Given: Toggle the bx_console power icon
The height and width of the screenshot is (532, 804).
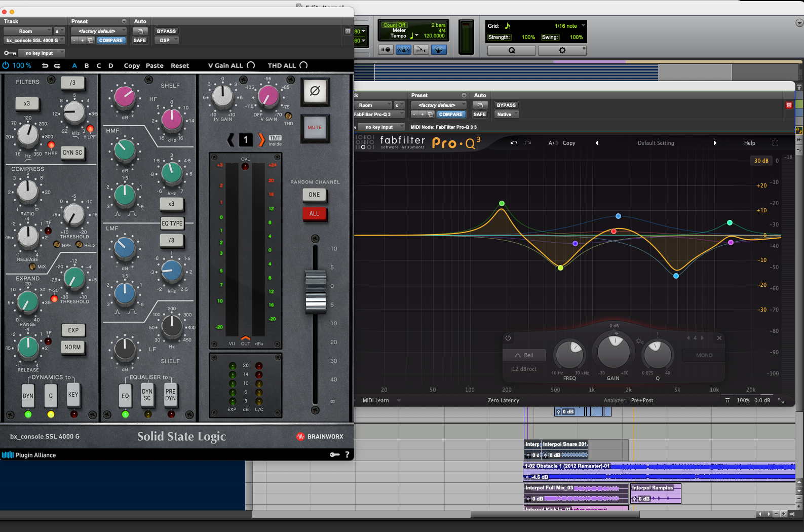Looking at the screenshot, I should click(x=6, y=65).
